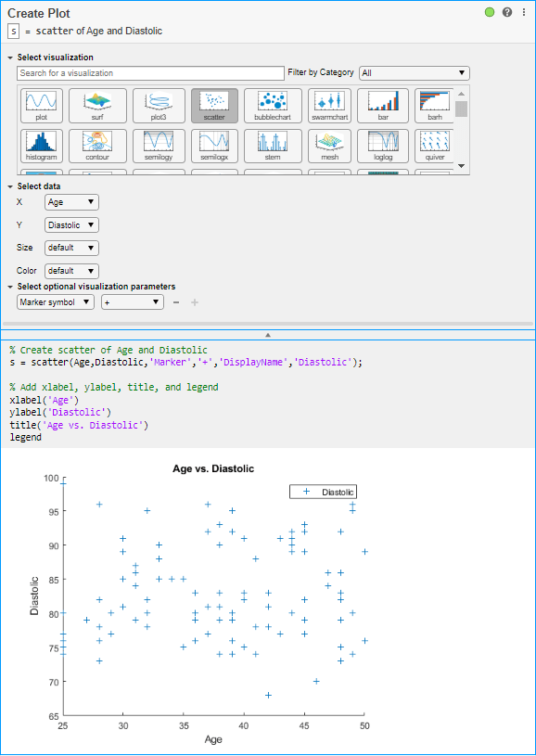The width and height of the screenshot is (536, 756).
Task: Click the Diastolic legend entry in plot
Action: pyautogui.click(x=323, y=492)
